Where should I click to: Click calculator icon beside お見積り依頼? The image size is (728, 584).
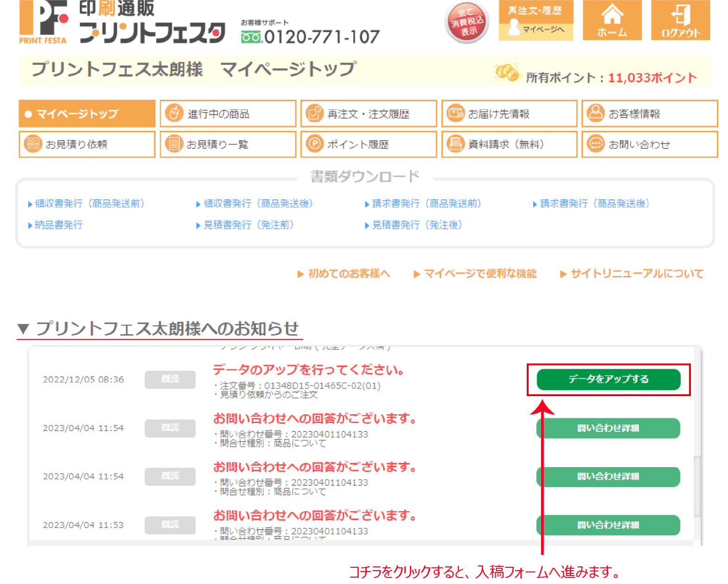tap(33, 144)
